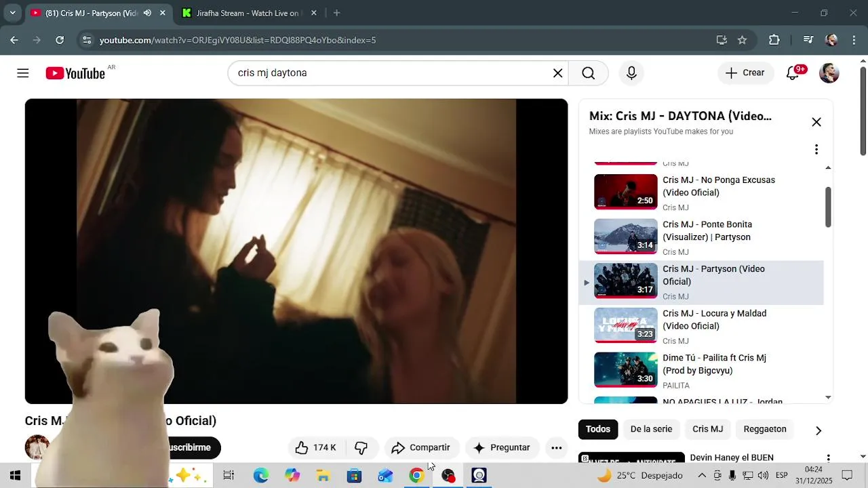Open File Explorer from the taskbar
Screen dimensions: 868x488
[323, 475]
